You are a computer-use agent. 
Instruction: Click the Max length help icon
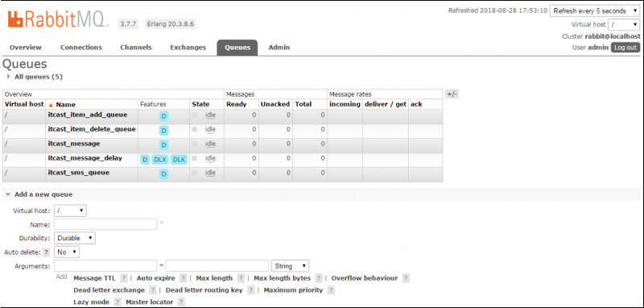(x=241, y=278)
